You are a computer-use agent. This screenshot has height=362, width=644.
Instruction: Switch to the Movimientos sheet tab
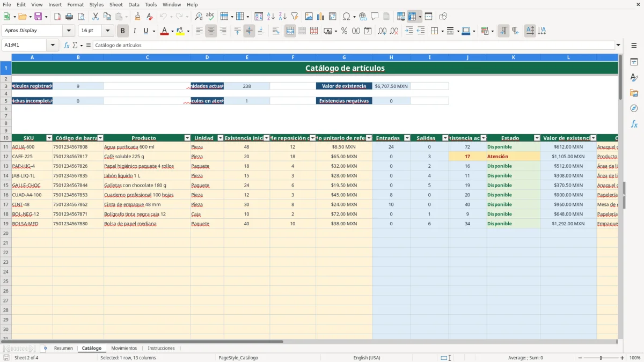(x=124, y=348)
